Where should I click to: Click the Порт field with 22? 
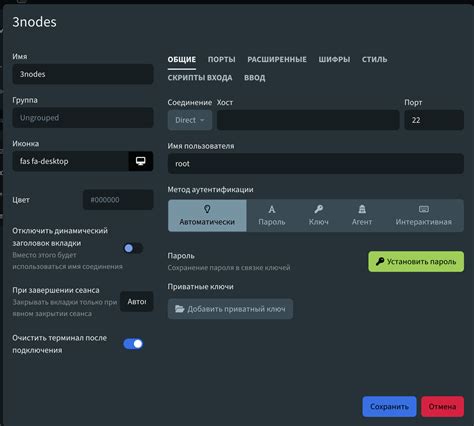434,120
